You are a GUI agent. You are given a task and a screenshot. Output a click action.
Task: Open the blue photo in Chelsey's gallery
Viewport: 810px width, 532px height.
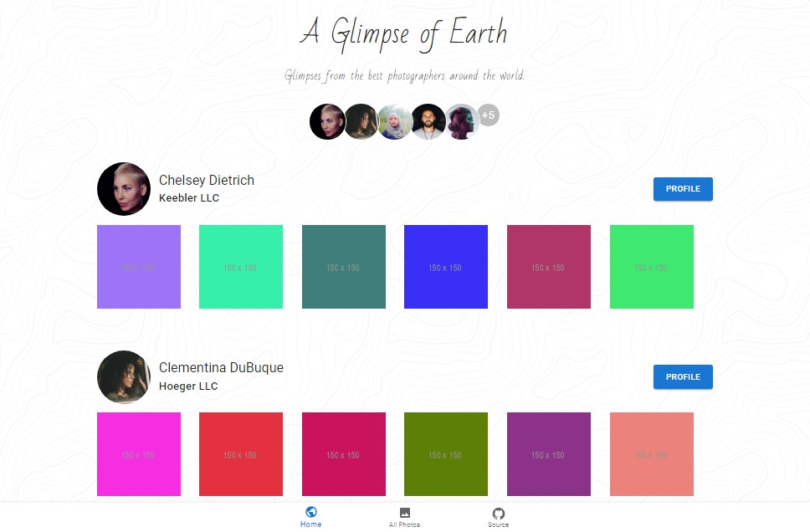click(x=446, y=267)
